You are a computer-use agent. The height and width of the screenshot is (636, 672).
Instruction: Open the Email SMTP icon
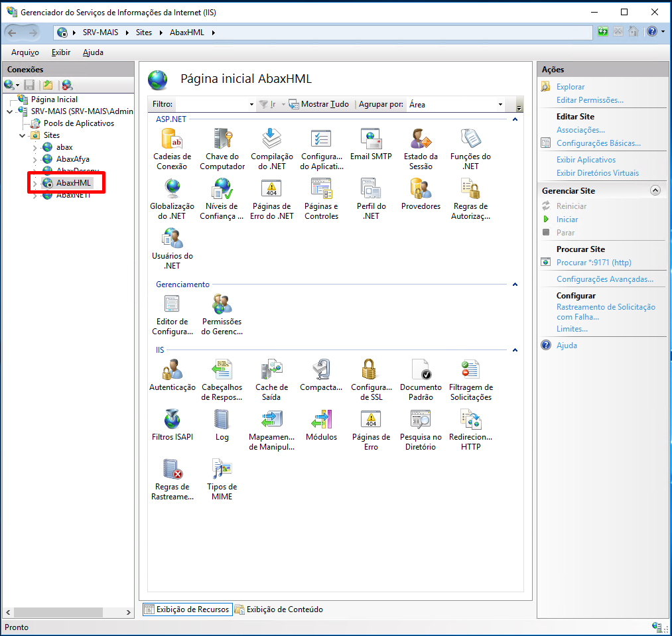371,140
